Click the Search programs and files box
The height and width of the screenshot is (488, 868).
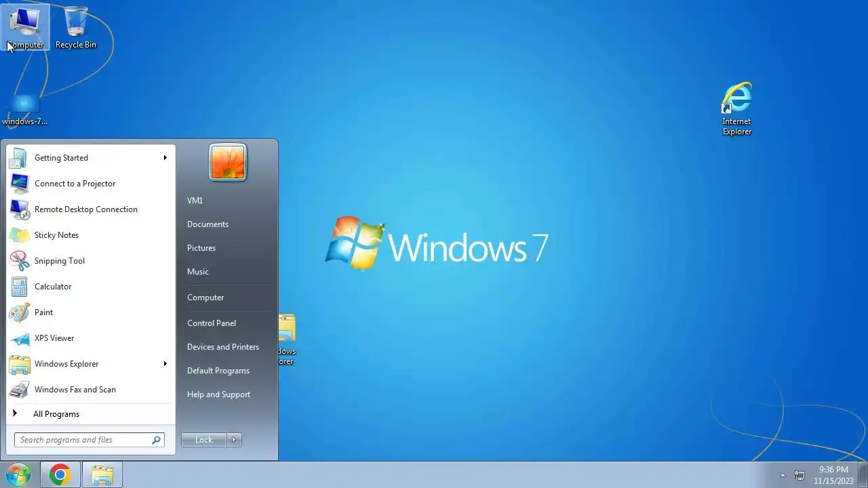(89, 440)
